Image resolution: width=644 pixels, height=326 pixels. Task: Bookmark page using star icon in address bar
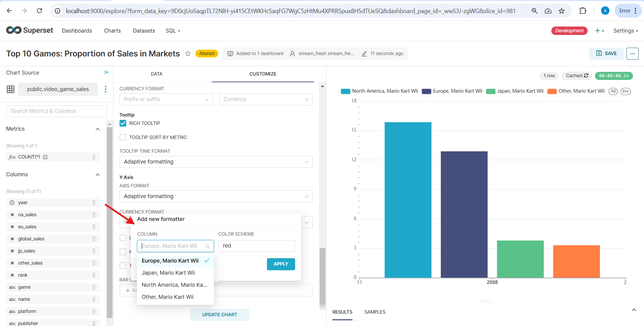(561, 11)
